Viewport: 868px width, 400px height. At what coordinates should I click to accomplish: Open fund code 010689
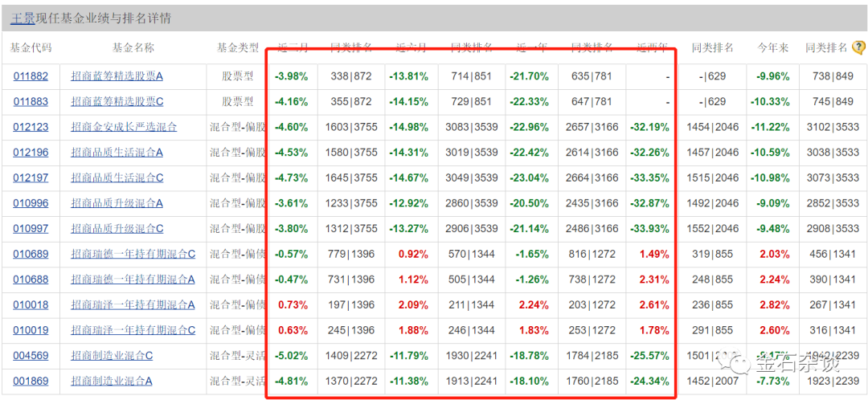tap(31, 255)
